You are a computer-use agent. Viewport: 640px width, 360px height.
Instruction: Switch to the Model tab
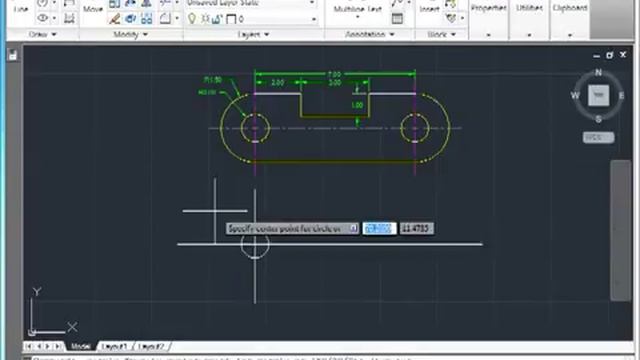[x=80, y=347]
